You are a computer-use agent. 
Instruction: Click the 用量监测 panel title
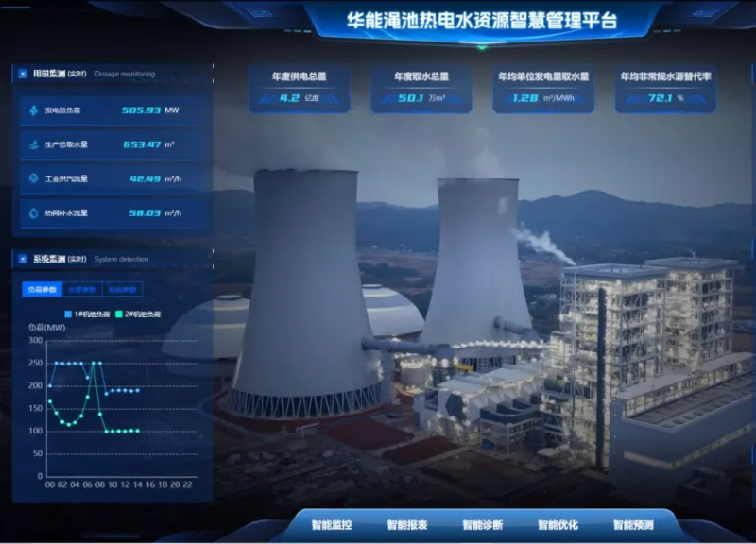pyautogui.click(x=49, y=74)
